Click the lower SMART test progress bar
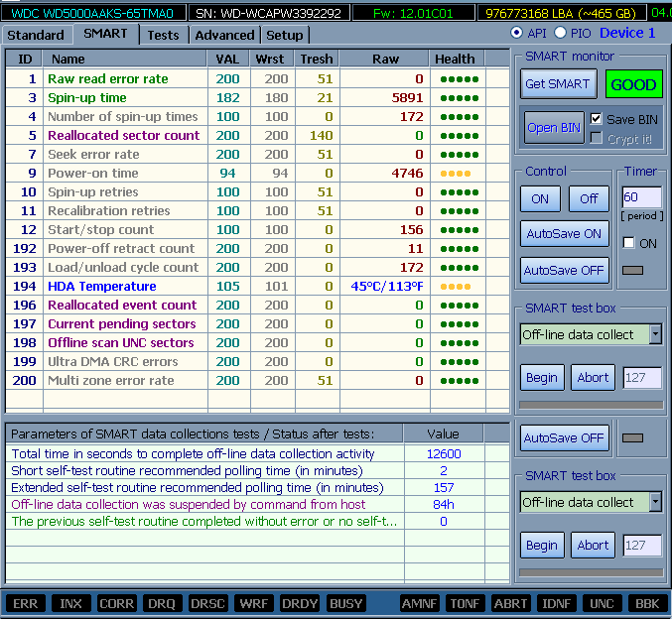This screenshot has height=620, width=672. (x=591, y=572)
